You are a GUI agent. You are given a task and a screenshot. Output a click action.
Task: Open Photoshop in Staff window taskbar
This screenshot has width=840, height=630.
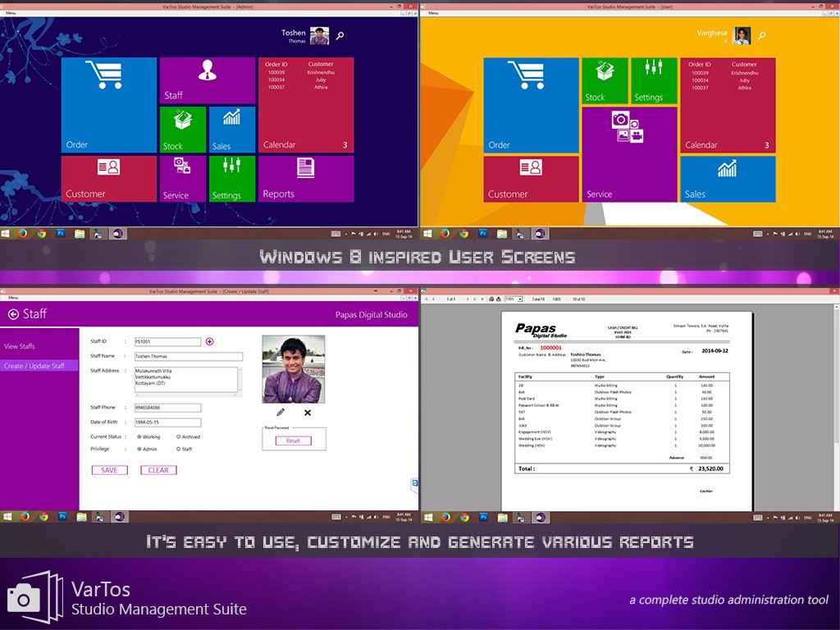[62, 517]
